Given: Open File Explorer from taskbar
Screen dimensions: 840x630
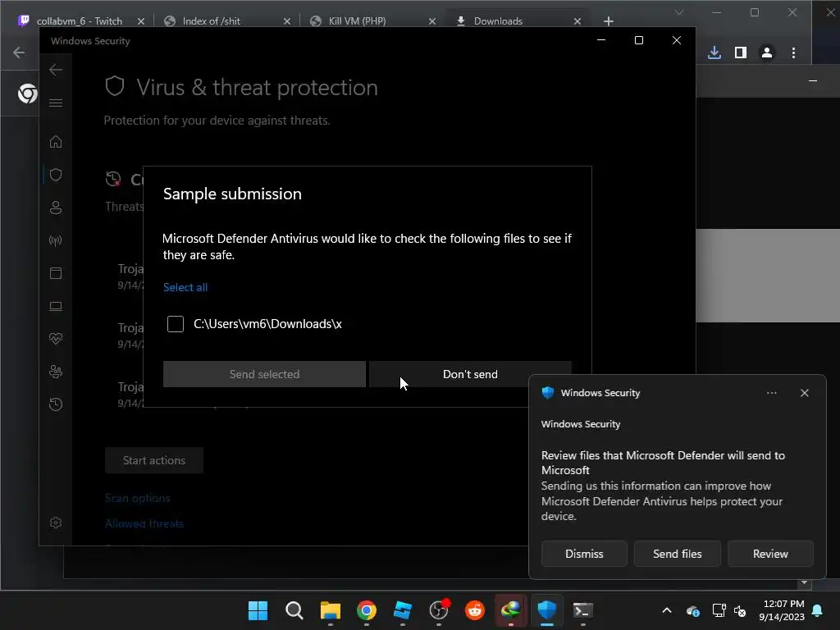Looking at the screenshot, I should pyautogui.click(x=330, y=610).
